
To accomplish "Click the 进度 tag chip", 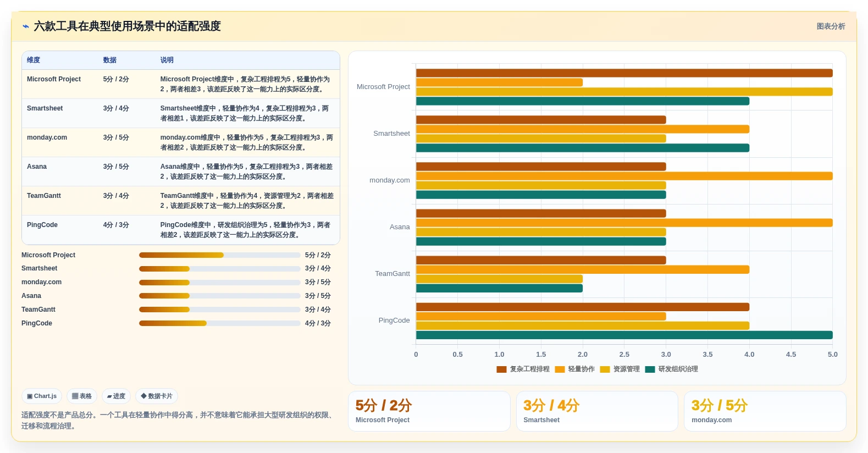I will click(x=116, y=396).
